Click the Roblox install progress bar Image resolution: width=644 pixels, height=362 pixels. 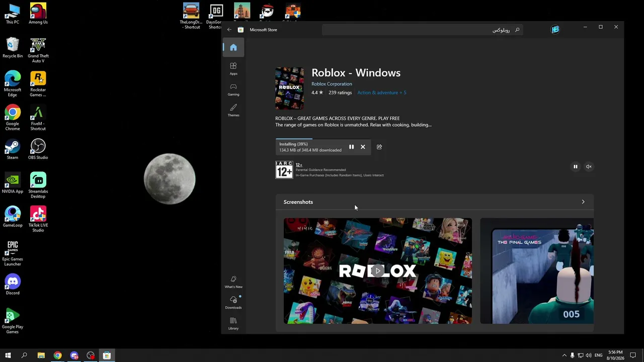[x=323, y=139]
